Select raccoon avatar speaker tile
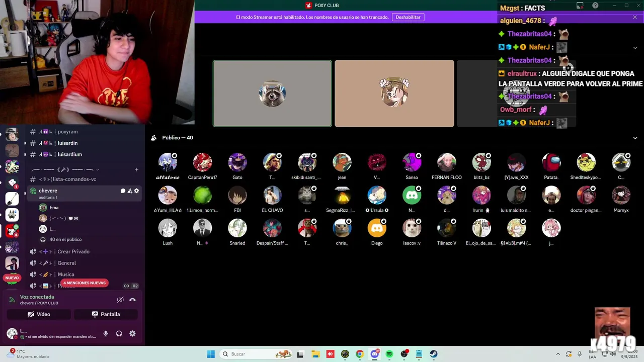The width and height of the screenshot is (644, 362). coord(272,94)
